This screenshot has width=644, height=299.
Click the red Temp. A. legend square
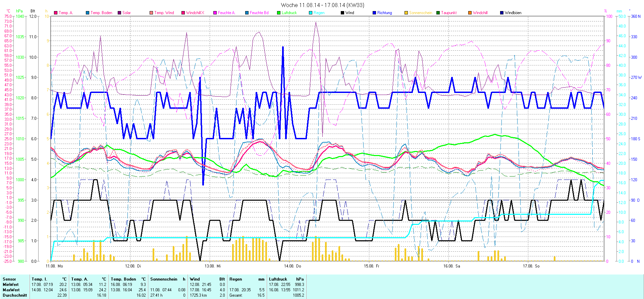pyautogui.click(x=56, y=13)
